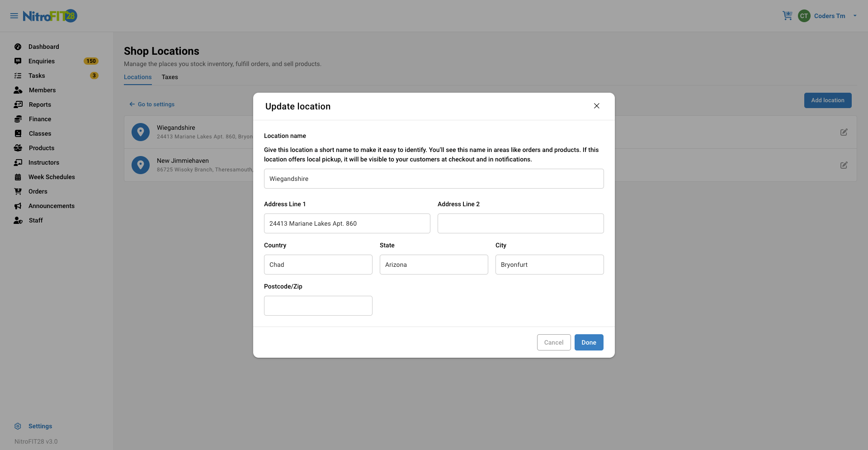The width and height of the screenshot is (868, 450).
Task: Click the hamburger menu icon
Action: (14, 16)
